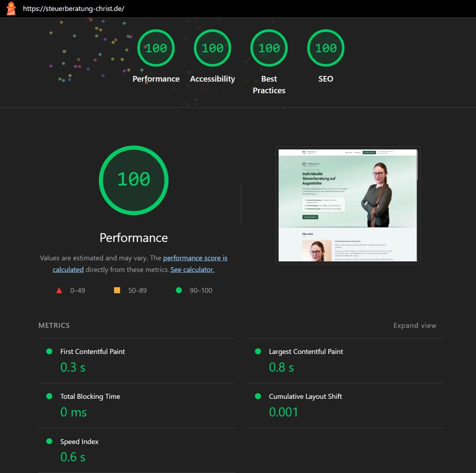Jump to Best Practices score gauge

tap(269, 48)
